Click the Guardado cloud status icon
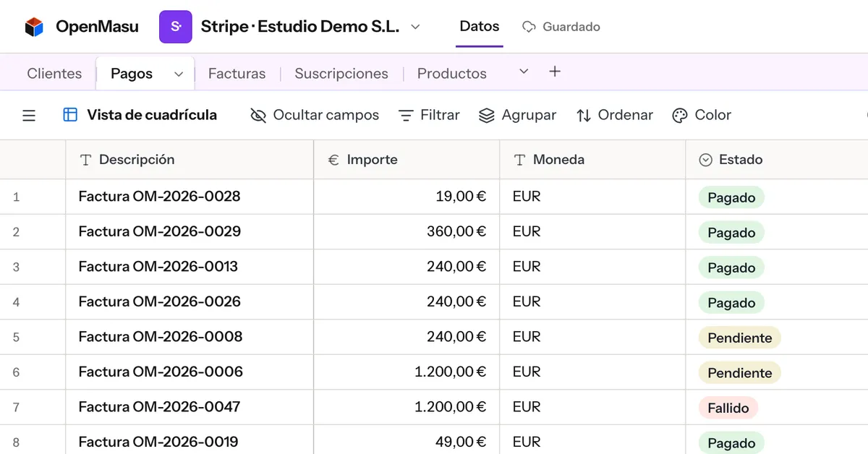Viewport: 868px width, 454px height. [529, 27]
